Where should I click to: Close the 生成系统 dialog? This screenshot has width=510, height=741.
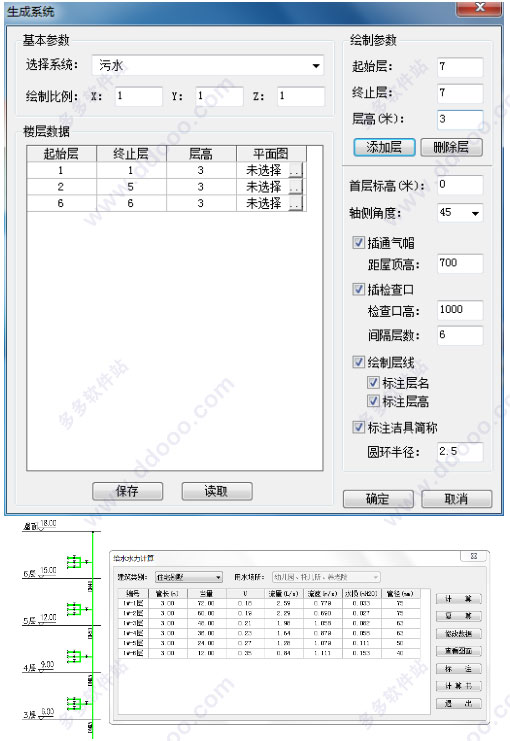(x=479, y=7)
